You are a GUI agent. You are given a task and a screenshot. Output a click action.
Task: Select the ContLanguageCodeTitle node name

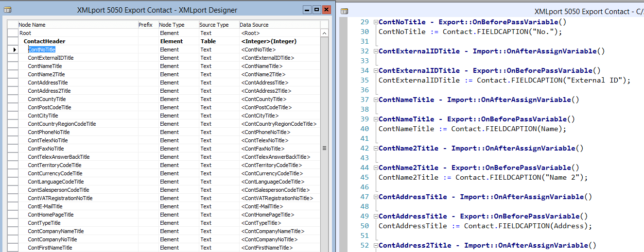[x=55, y=182]
